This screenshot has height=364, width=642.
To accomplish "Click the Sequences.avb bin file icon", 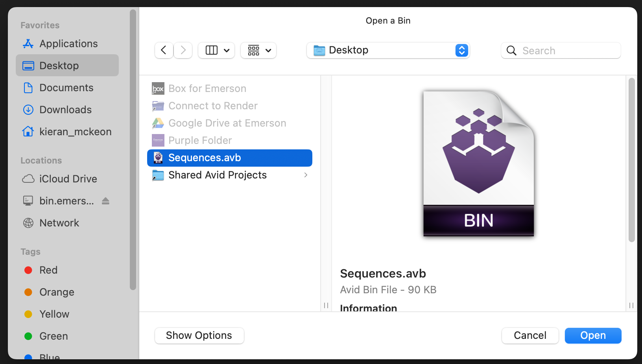I will (x=158, y=158).
